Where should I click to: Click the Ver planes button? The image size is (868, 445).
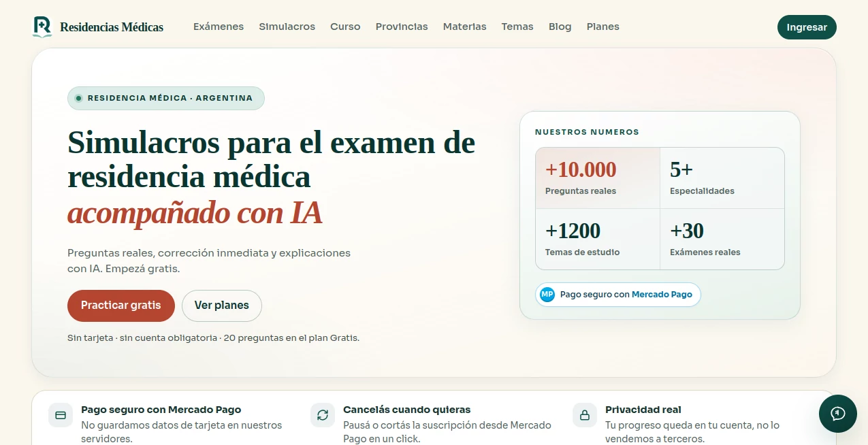222,306
